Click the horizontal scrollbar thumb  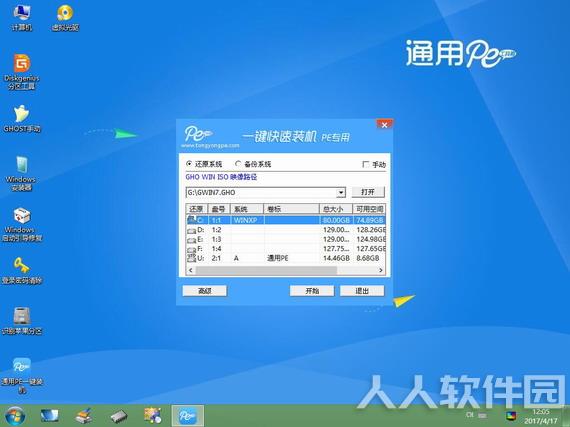pyautogui.click(x=266, y=270)
